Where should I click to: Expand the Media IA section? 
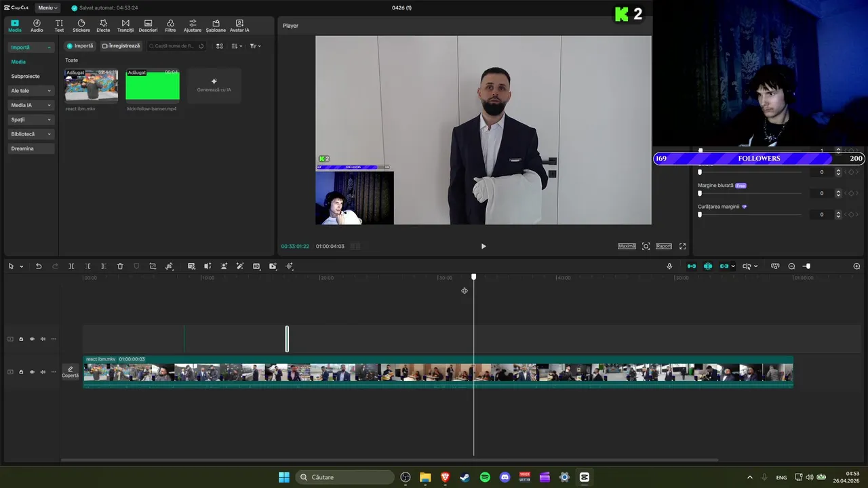[31, 105]
